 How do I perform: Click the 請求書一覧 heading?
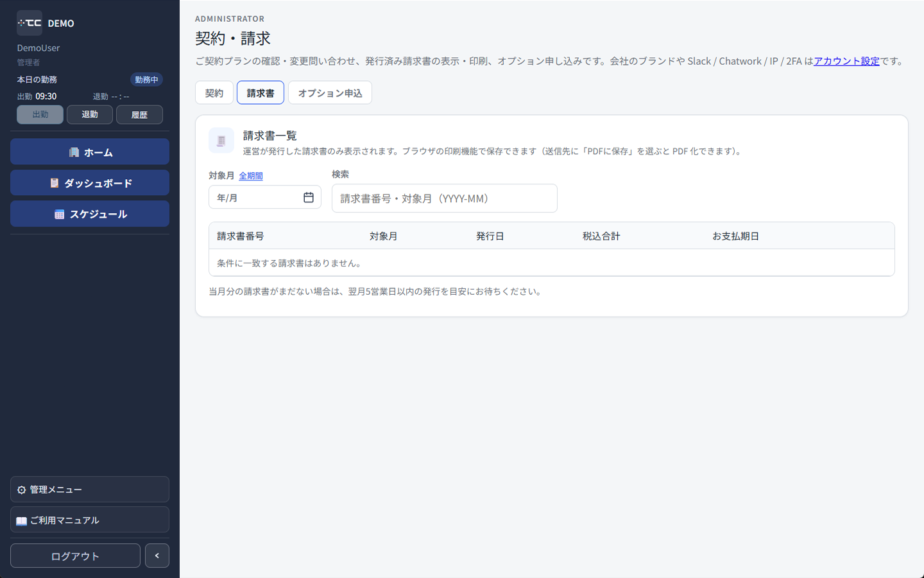coord(270,136)
